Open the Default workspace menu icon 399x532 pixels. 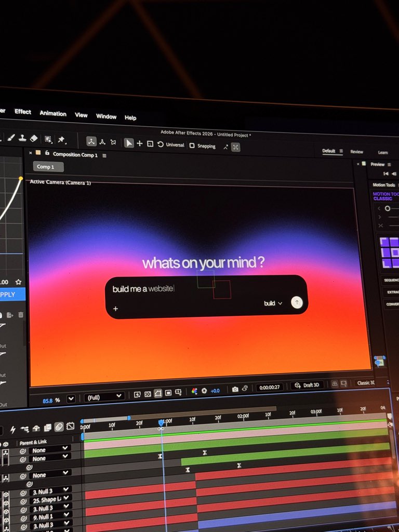(341, 151)
